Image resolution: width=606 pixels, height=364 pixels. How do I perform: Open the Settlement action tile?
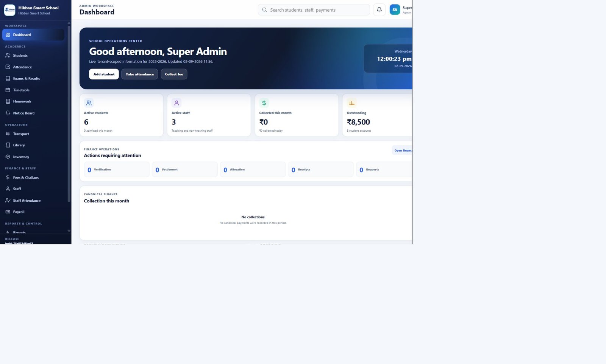(x=185, y=170)
